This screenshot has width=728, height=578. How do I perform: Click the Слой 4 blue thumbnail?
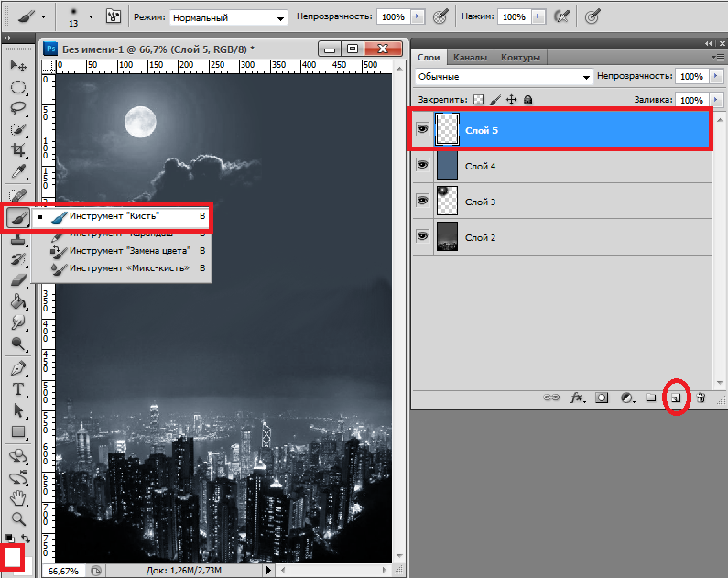[x=447, y=166]
